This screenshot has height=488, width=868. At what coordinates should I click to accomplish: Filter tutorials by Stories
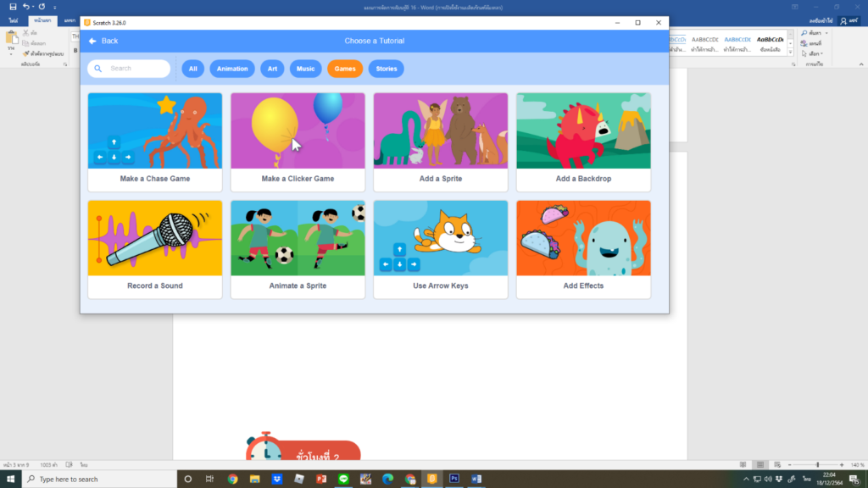[386, 69]
